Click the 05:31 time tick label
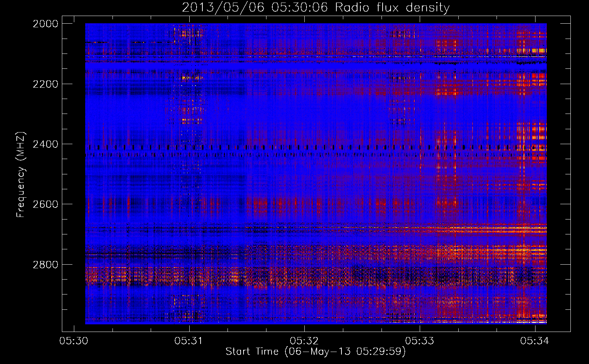The image size is (589, 364). point(189,341)
